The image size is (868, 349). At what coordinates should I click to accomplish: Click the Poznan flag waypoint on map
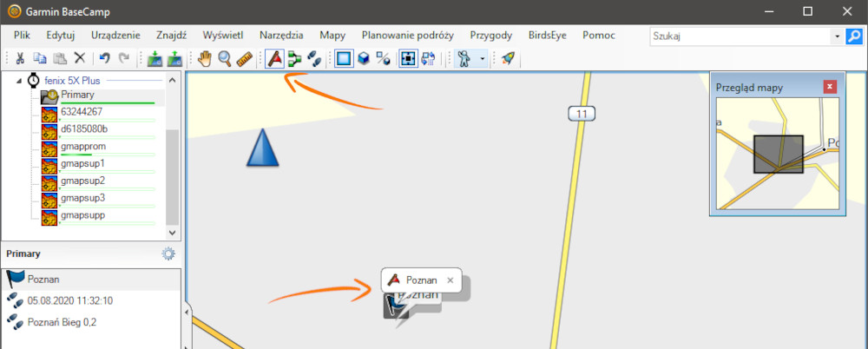(395, 307)
